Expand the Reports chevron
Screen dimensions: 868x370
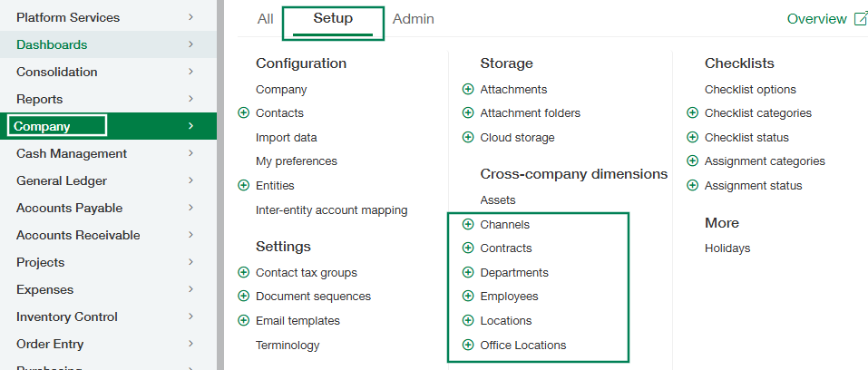pos(191,99)
